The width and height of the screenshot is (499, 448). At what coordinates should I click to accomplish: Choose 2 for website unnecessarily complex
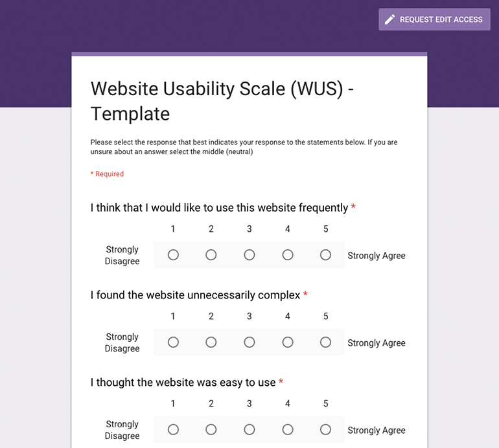pyautogui.click(x=211, y=342)
